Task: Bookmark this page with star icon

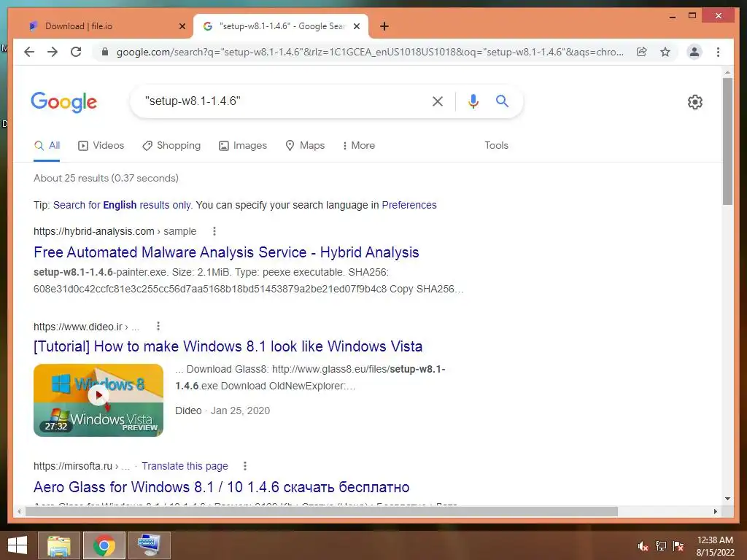Action: [x=665, y=52]
